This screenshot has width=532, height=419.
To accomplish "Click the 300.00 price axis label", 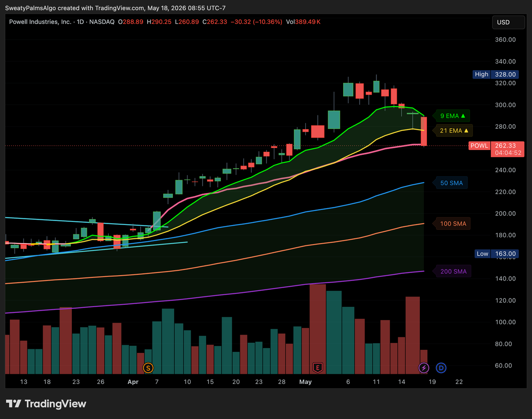I will [x=506, y=105].
